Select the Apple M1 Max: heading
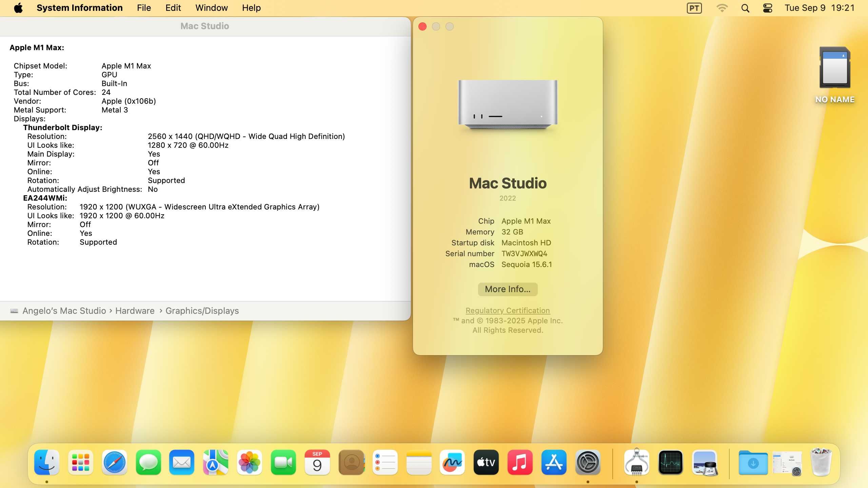Viewport: 868px width, 488px height. 37,47
